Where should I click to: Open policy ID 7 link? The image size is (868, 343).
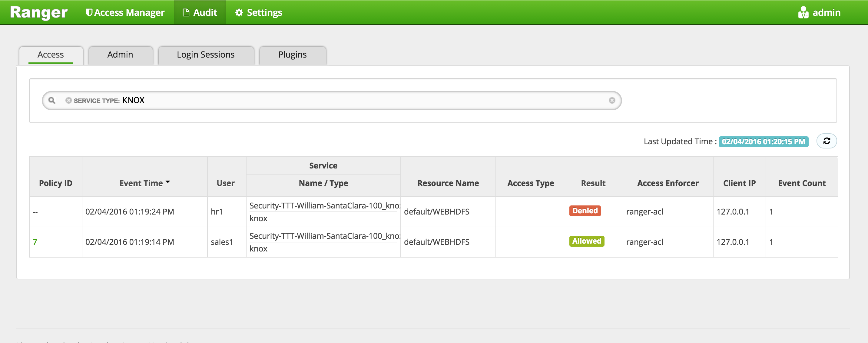tap(35, 242)
